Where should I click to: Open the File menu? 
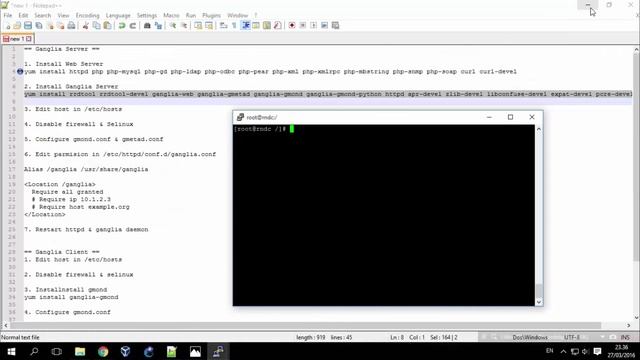coord(8,16)
